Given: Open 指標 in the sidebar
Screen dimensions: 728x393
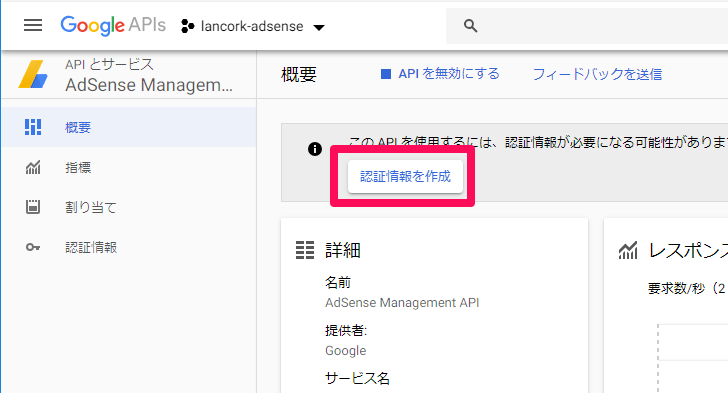Looking at the screenshot, I should tap(78, 168).
